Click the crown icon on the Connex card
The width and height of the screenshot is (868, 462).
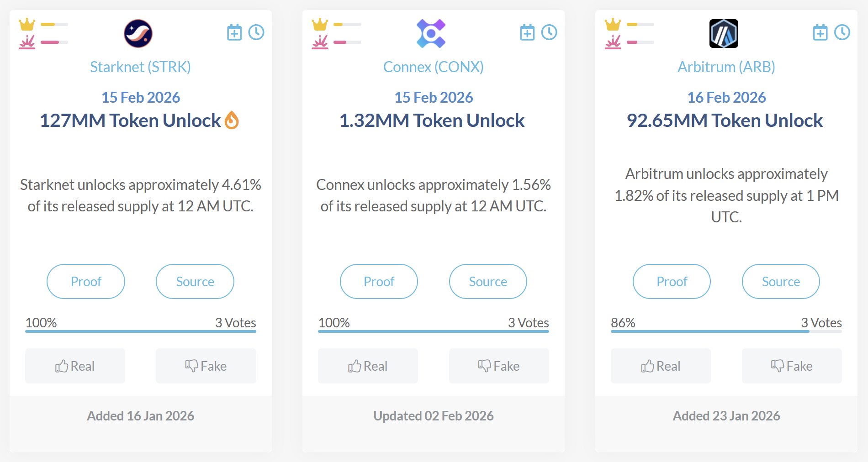click(320, 24)
